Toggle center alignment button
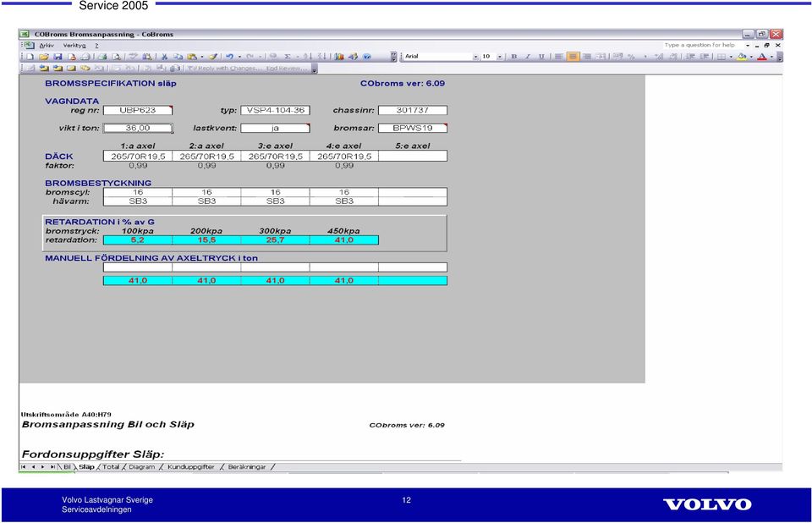Screen dimensions: 812x523 point(573,57)
